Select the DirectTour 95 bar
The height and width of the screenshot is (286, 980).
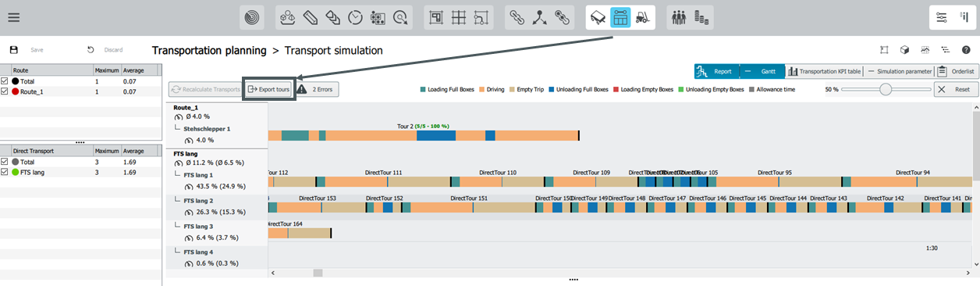[776, 181]
